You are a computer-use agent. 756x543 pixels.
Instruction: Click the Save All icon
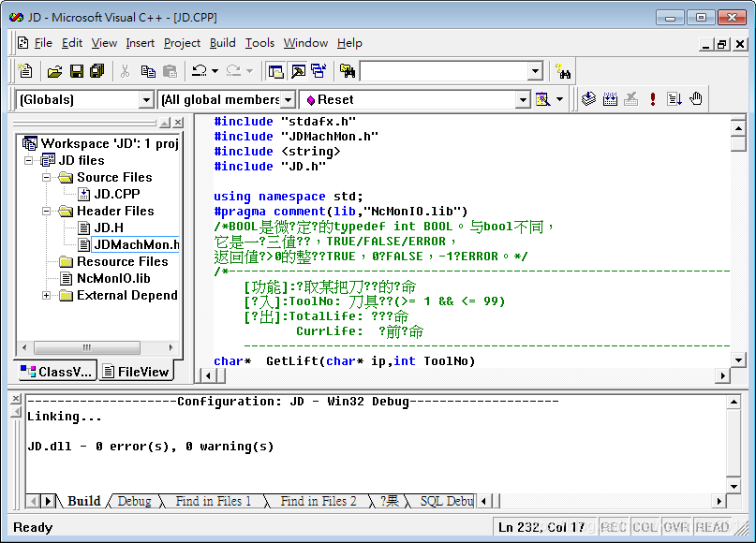click(97, 71)
